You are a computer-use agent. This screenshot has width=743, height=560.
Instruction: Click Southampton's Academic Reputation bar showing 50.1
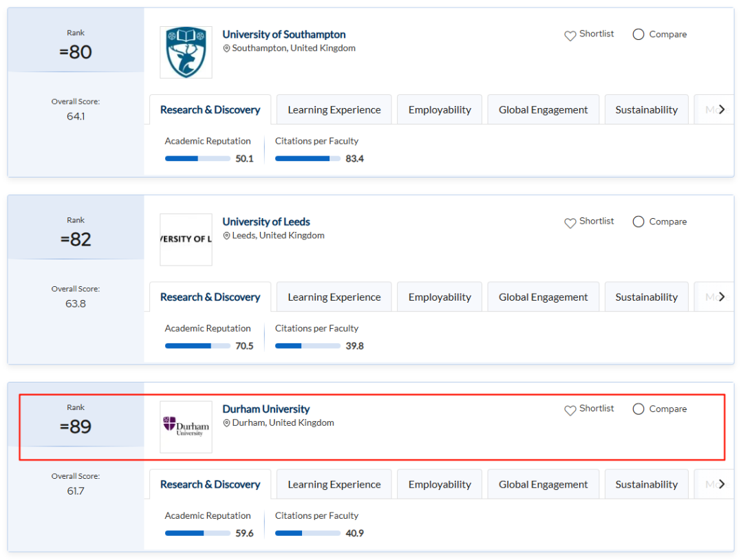pyautogui.click(x=197, y=159)
